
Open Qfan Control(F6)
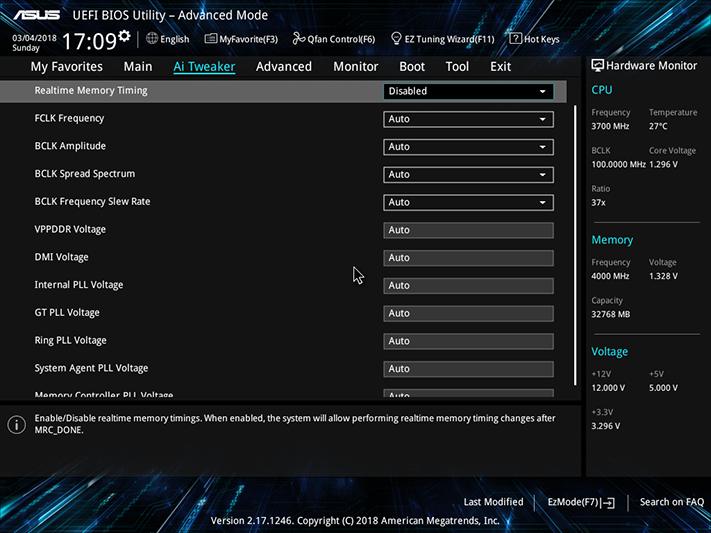click(334, 39)
